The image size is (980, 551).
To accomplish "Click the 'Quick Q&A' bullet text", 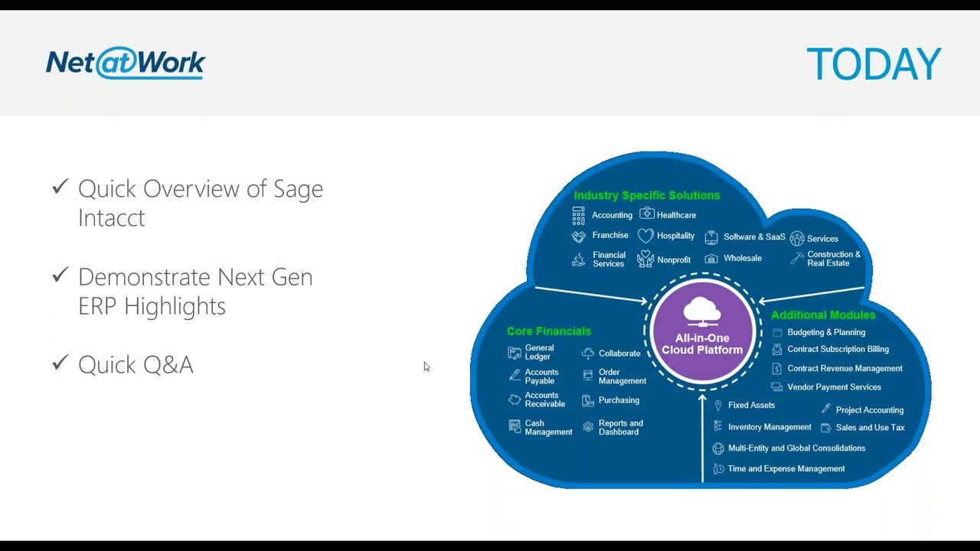I will point(136,364).
